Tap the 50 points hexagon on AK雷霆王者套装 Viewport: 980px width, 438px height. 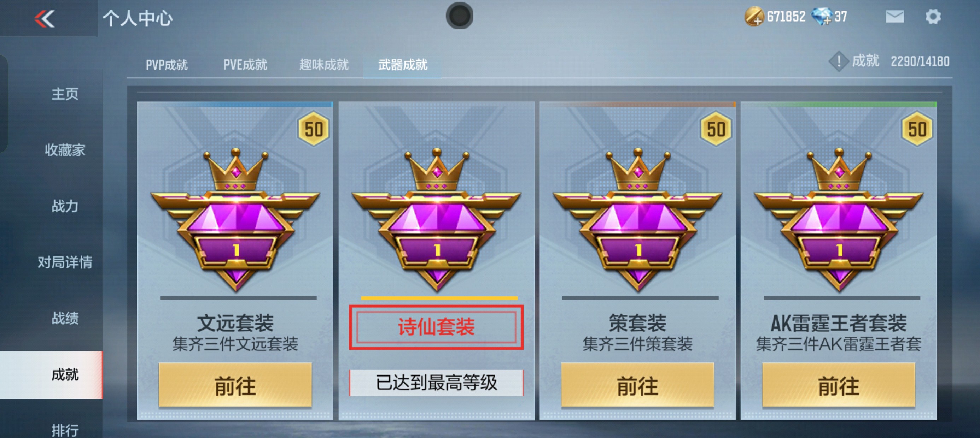917,129
